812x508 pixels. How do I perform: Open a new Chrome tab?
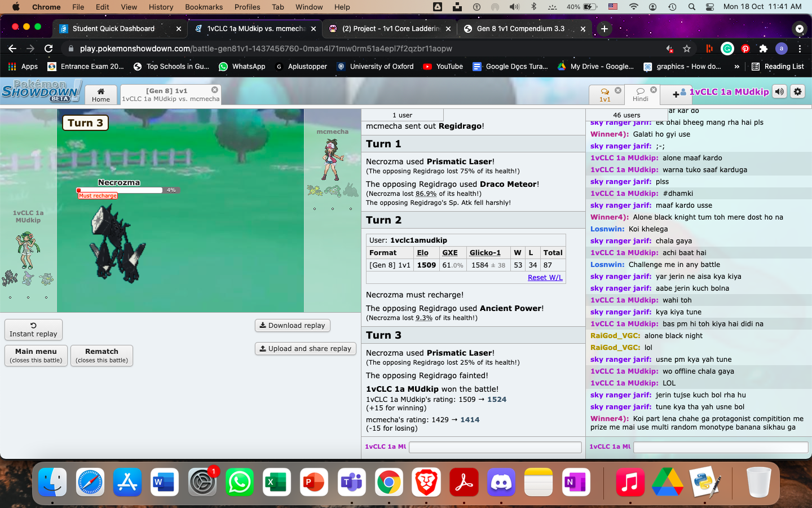604,28
